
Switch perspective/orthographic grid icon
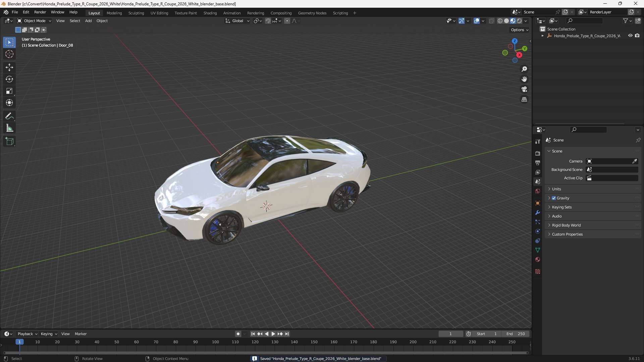coord(524,99)
